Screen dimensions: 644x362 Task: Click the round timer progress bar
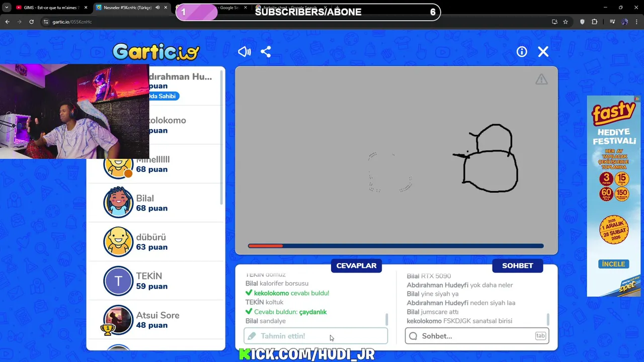click(395, 246)
